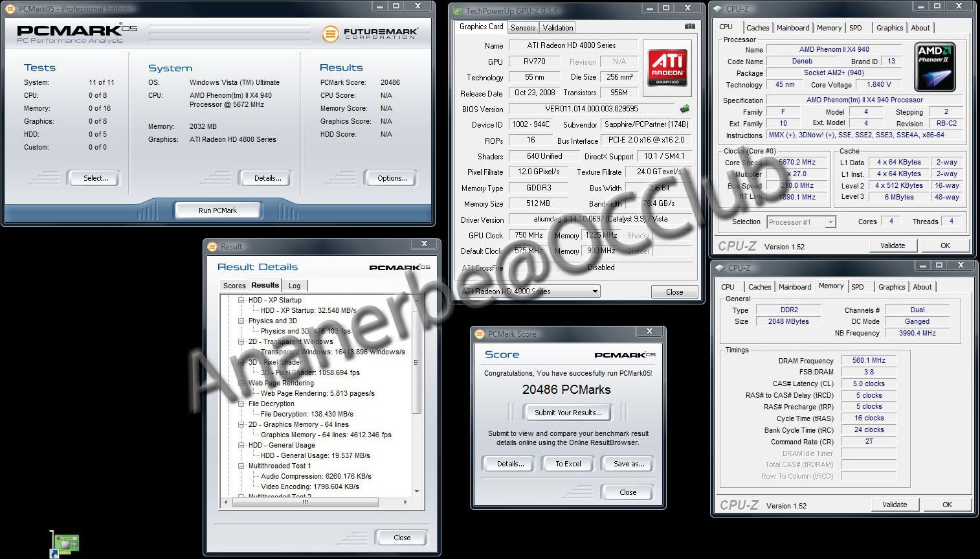This screenshot has height=559, width=980.
Task: Open the desktop network card shortcut icon
Action: 65,543
